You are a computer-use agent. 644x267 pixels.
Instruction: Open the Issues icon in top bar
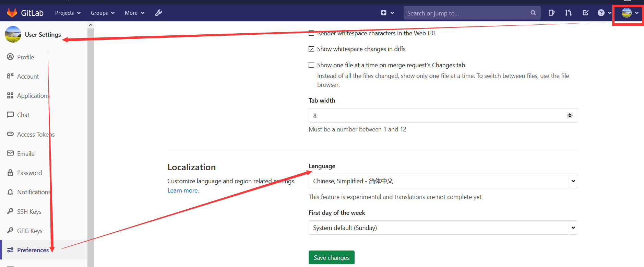point(551,13)
